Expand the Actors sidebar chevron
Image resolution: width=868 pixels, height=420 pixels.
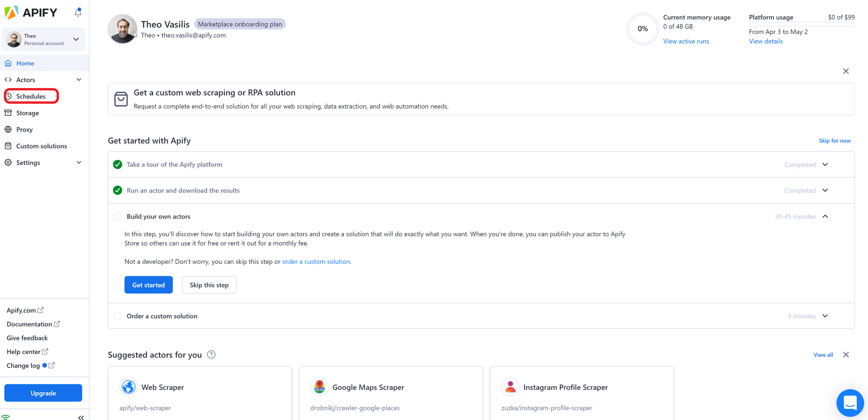(x=79, y=79)
